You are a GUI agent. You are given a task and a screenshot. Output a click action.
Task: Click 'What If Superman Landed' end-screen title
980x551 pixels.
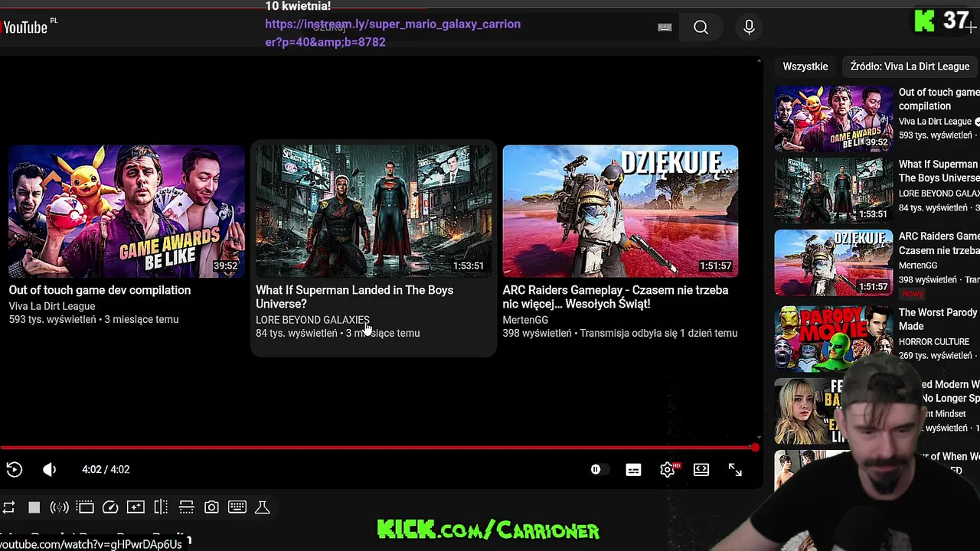pos(354,297)
